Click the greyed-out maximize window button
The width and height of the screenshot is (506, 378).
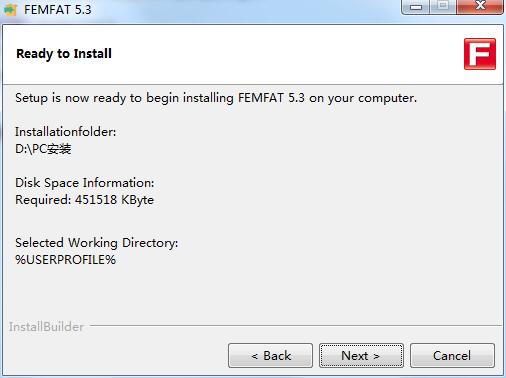click(443, 6)
